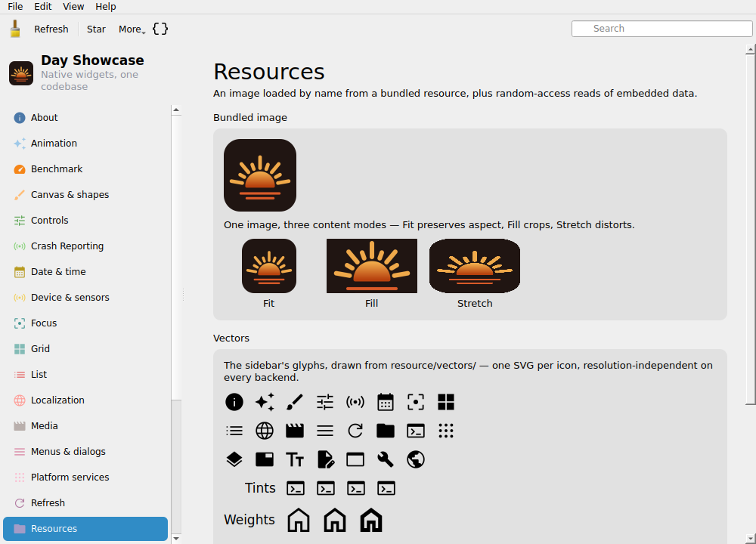Screen dimensions: 756x544
Task: Click the wrench glyph in Vectors grid
Action: pyautogui.click(x=386, y=459)
